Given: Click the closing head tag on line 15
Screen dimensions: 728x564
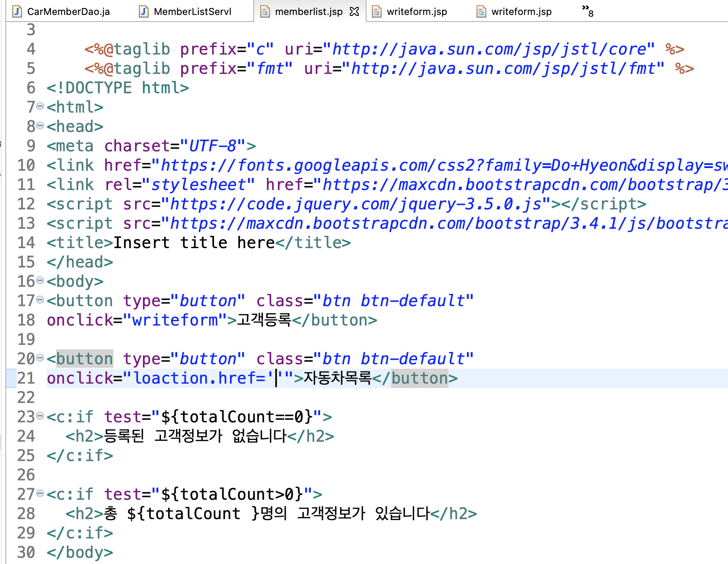Looking at the screenshot, I should point(80,262).
